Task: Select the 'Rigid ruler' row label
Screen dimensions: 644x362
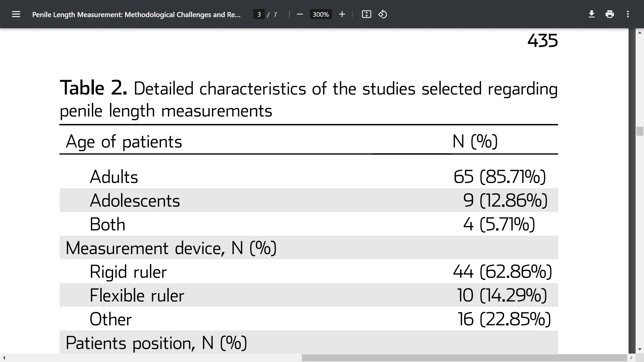Action: pos(128,271)
